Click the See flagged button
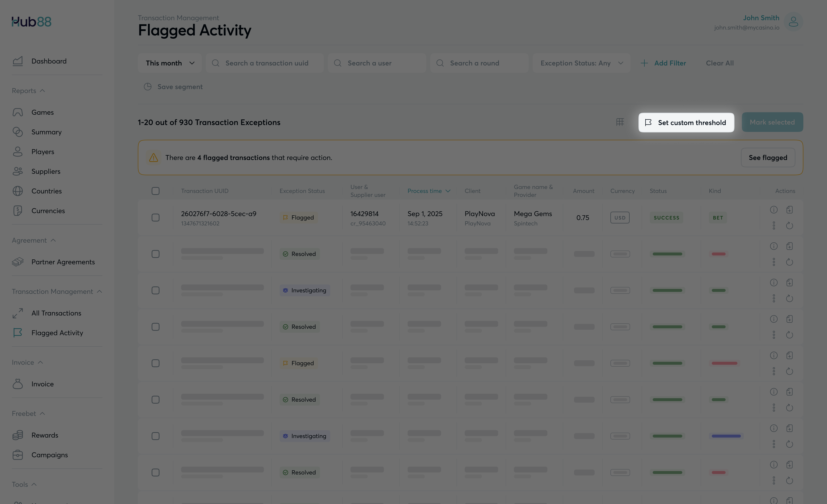 [x=768, y=158]
